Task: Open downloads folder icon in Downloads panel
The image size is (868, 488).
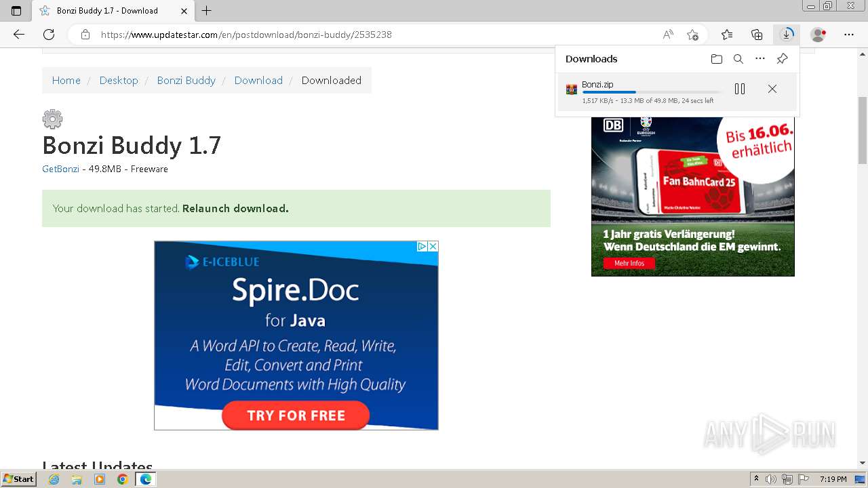Action: 717,59
